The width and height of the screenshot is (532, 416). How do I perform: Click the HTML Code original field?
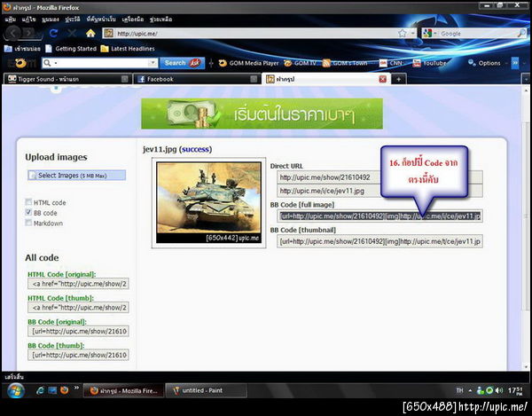pyautogui.click(x=78, y=284)
